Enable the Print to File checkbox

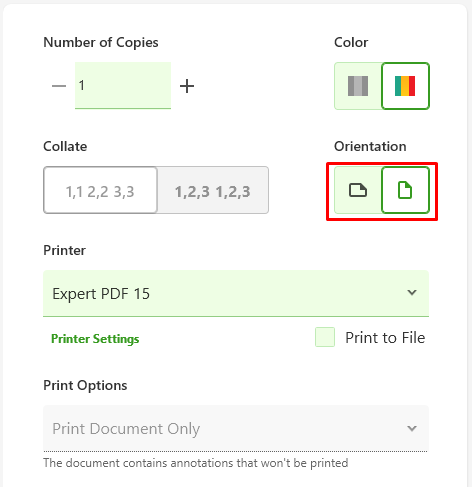(x=325, y=337)
